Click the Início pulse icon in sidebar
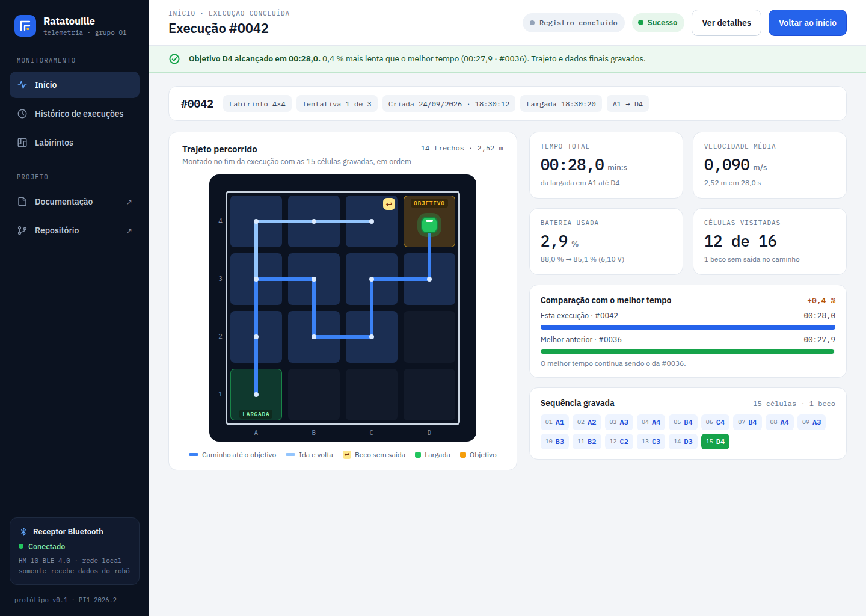Image resolution: width=866 pixels, height=616 pixels. coord(22,85)
